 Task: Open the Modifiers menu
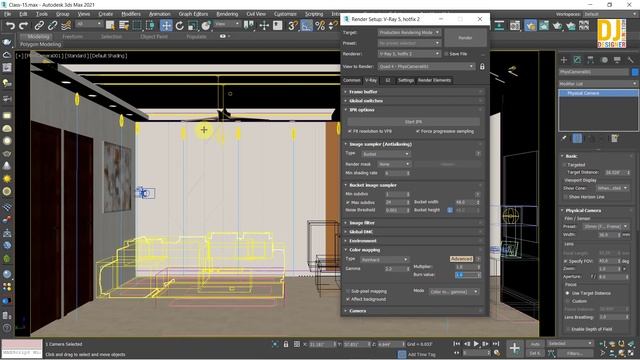click(131, 14)
